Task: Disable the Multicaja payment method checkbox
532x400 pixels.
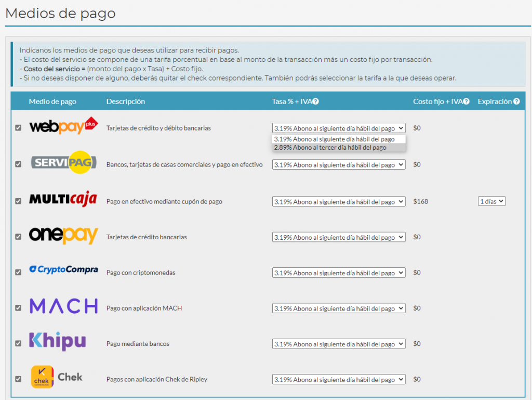Action: (x=18, y=201)
